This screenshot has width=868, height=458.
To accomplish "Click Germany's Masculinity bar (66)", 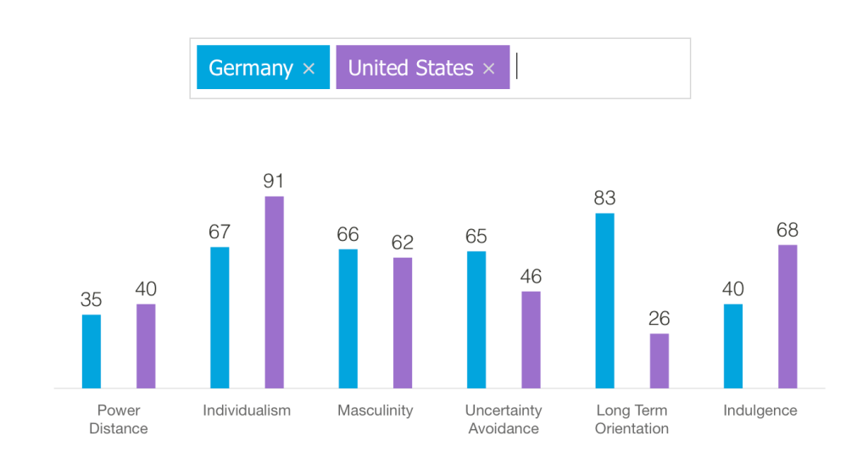I will click(x=348, y=318).
